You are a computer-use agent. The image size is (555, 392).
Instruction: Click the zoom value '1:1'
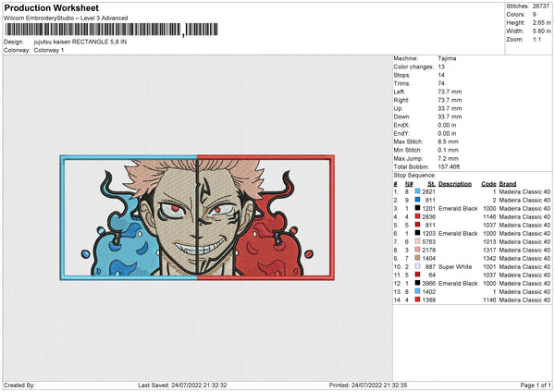[536, 39]
